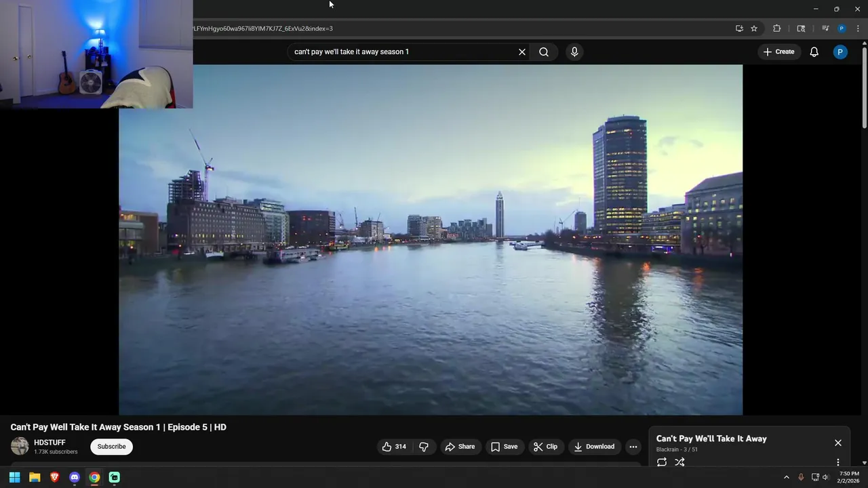Click the install app icon in address bar

click(x=739, y=28)
